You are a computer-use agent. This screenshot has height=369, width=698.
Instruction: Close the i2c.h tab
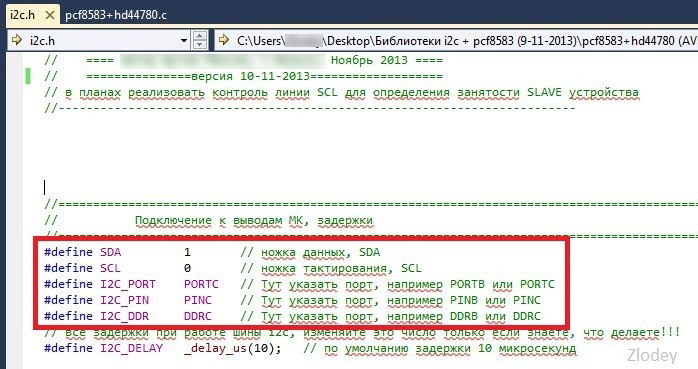[x=50, y=15]
